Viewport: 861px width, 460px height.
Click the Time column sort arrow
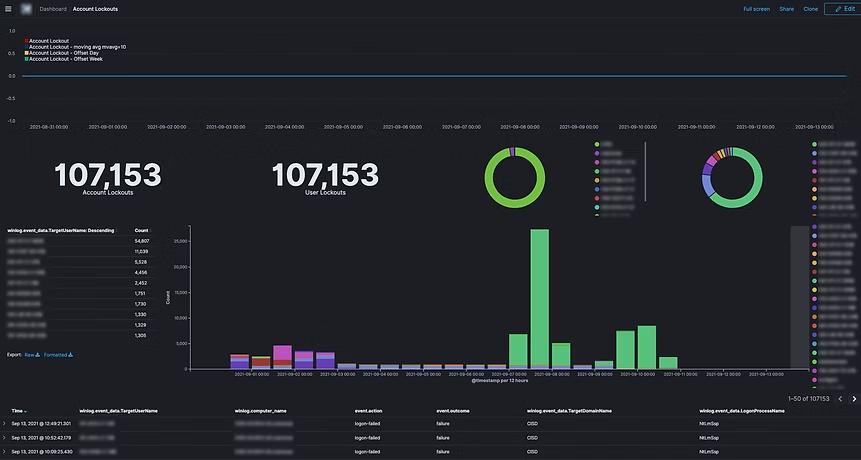[26, 411]
